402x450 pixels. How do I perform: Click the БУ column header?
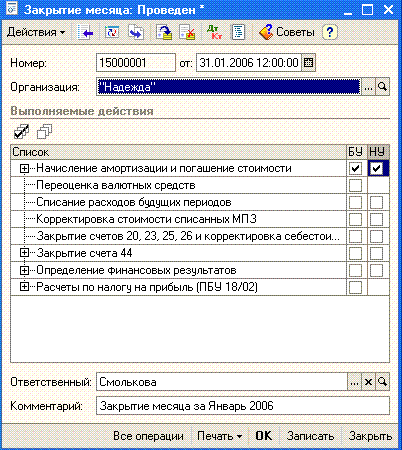[x=356, y=152]
